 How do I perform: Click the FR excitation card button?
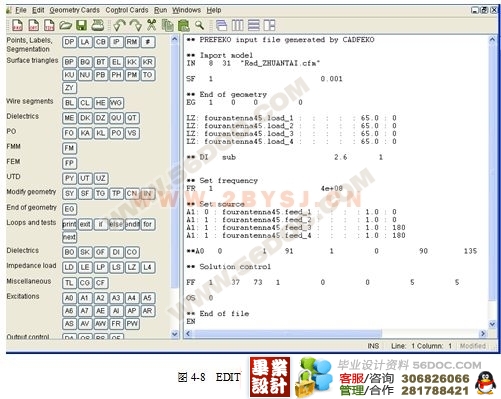pyautogui.click(x=116, y=324)
